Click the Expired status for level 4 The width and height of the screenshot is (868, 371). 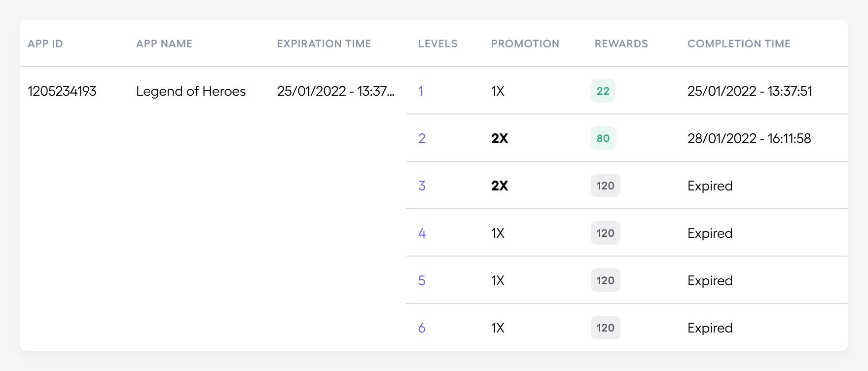710,233
